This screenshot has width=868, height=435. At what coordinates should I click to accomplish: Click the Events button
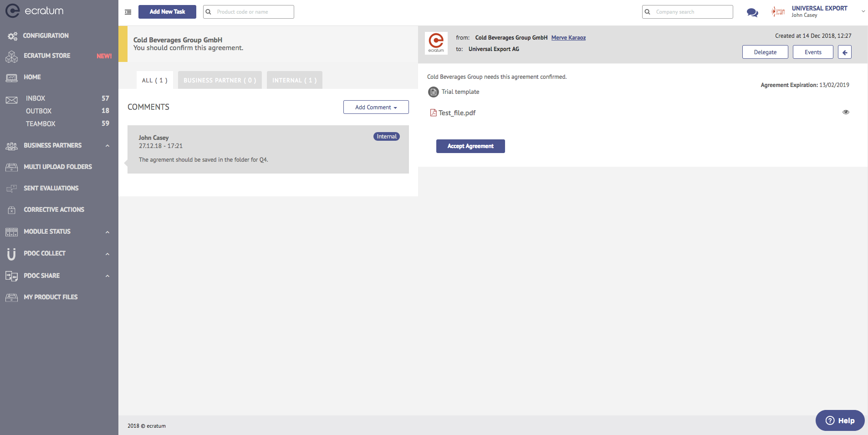813,52
